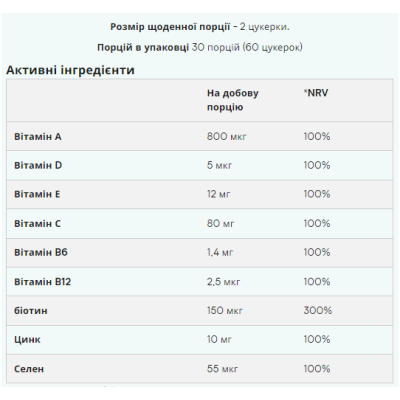Screen dimensions: 400x400
Task: Click the 300% NRV value for біотин
Action: pos(318,311)
